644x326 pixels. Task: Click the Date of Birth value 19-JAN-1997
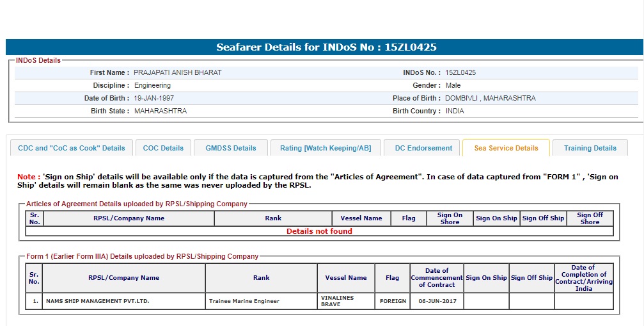pyautogui.click(x=153, y=98)
